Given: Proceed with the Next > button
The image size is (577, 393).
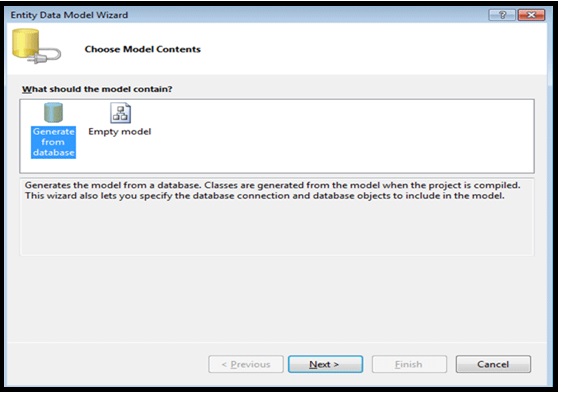Looking at the screenshot, I should [x=325, y=364].
